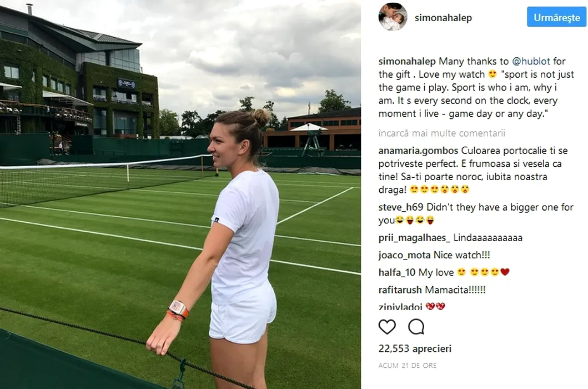Follow account with Urmărește button
Viewport: 588px width, 389px height.
click(556, 17)
